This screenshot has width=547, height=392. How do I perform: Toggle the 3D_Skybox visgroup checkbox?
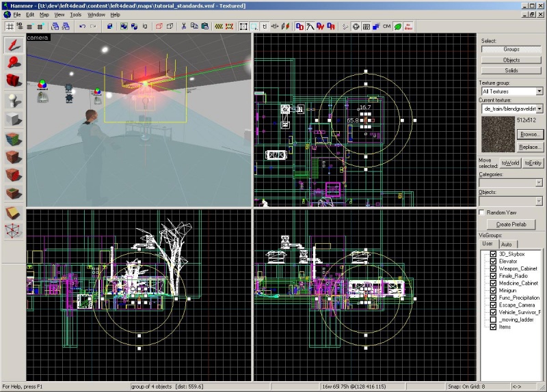pos(493,254)
